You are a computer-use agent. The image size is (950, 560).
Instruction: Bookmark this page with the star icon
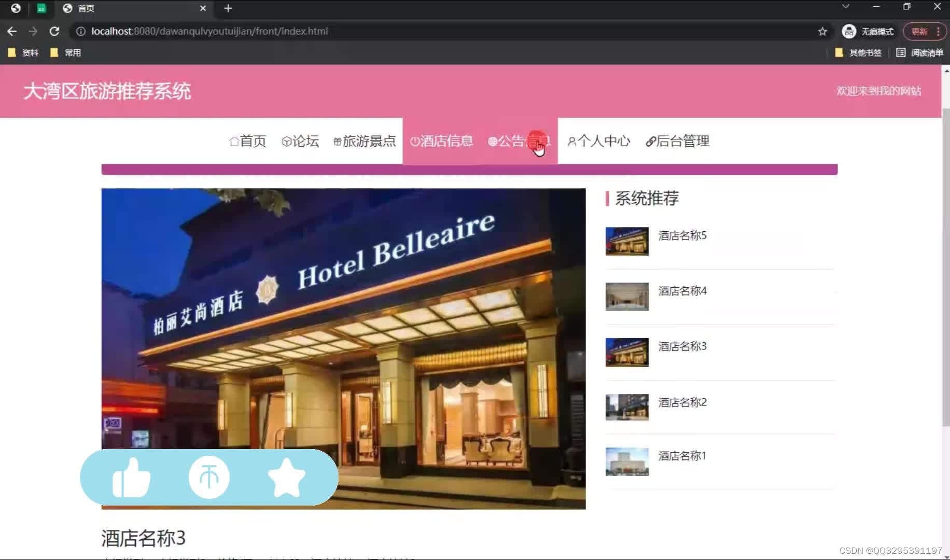[822, 32]
